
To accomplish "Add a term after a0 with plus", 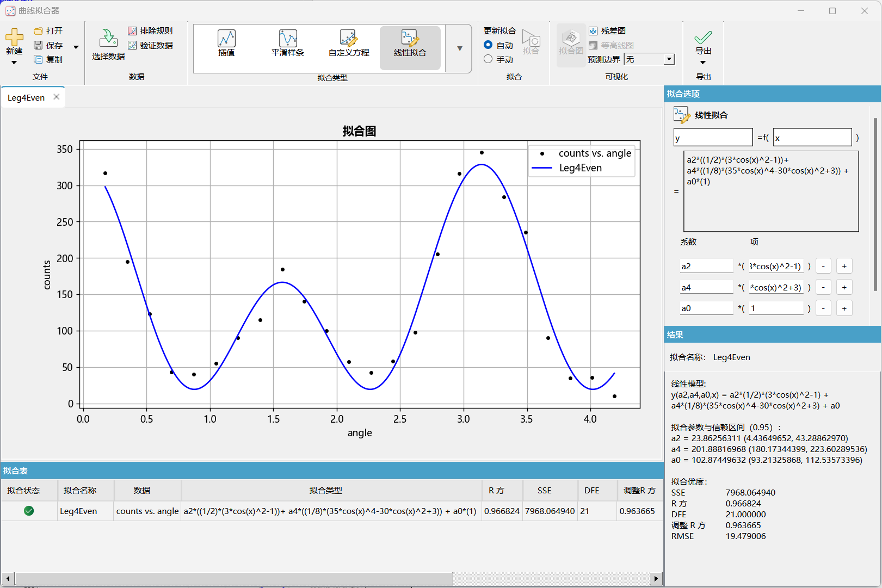I will (x=844, y=308).
